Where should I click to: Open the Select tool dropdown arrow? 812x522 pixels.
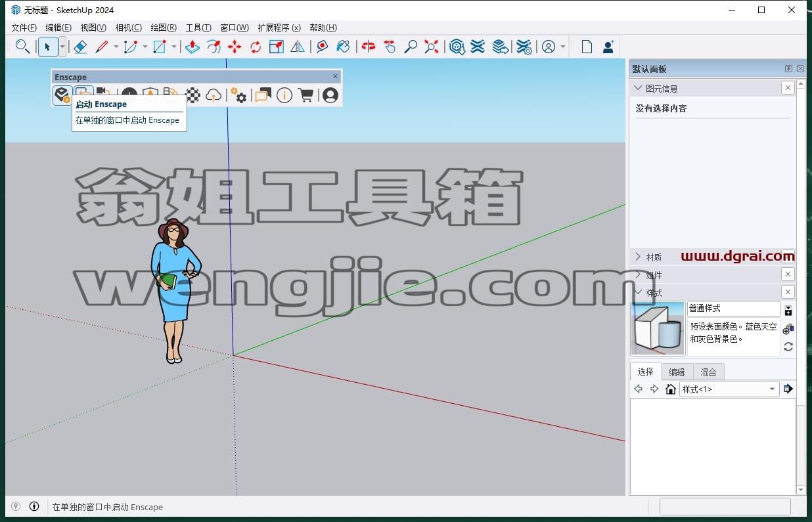[x=62, y=47]
